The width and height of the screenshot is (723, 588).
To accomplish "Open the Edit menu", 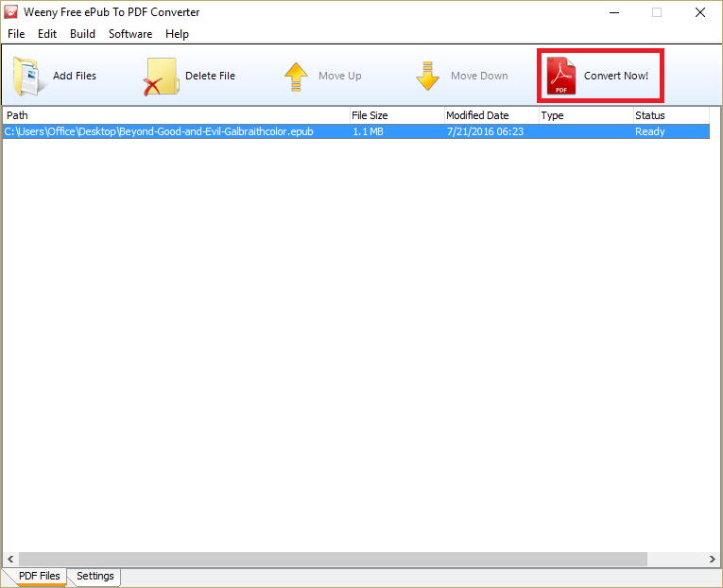I will [x=47, y=34].
